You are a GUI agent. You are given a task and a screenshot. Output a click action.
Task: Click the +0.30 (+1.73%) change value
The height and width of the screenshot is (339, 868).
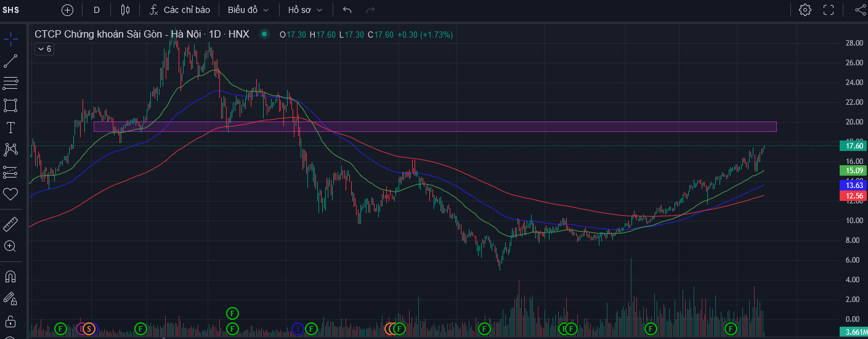click(426, 35)
